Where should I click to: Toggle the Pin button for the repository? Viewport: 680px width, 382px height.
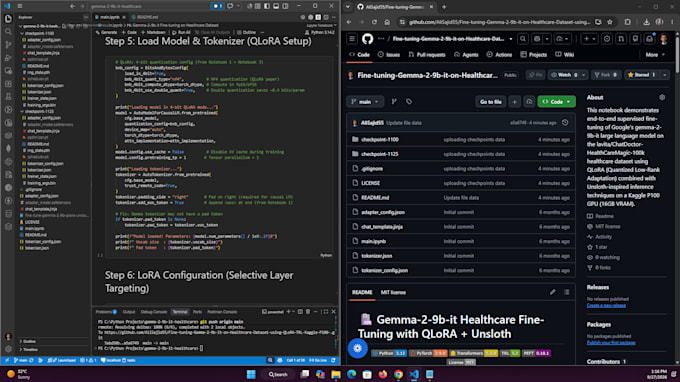click(536, 75)
